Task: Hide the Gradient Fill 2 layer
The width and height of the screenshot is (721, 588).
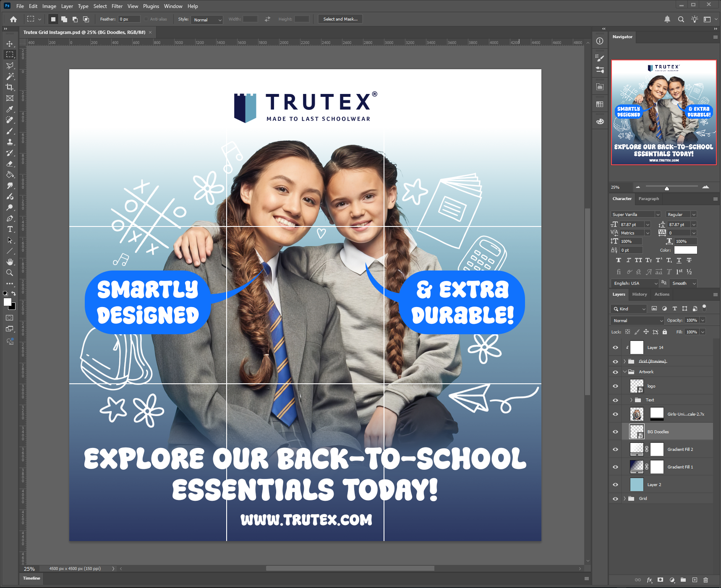Action: tap(615, 450)
